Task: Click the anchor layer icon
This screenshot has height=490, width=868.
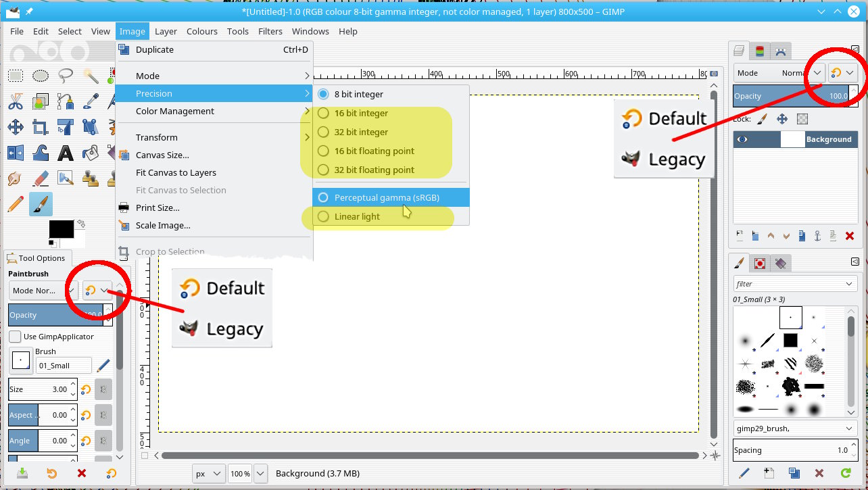Action: tap(818, 236)
